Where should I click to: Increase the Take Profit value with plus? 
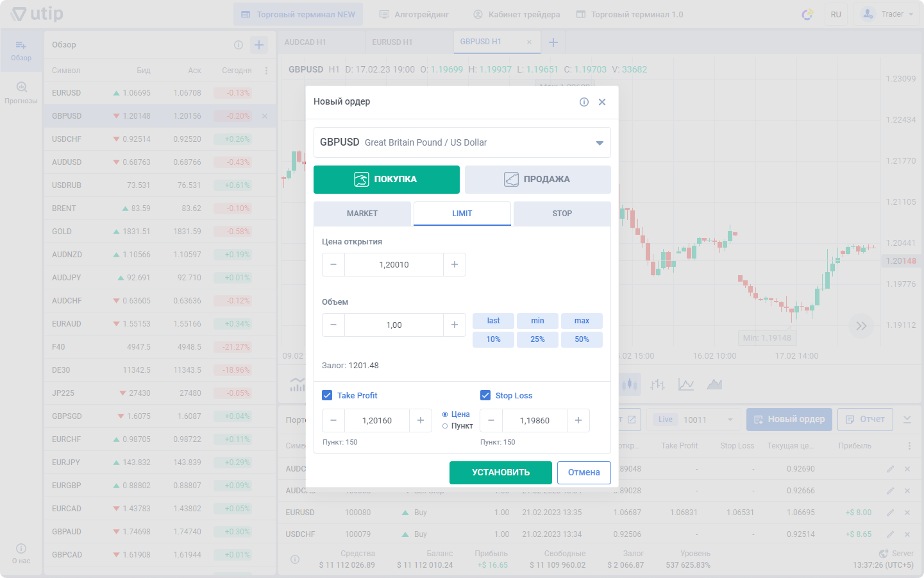pyautogui.click(x=421, y=420)
